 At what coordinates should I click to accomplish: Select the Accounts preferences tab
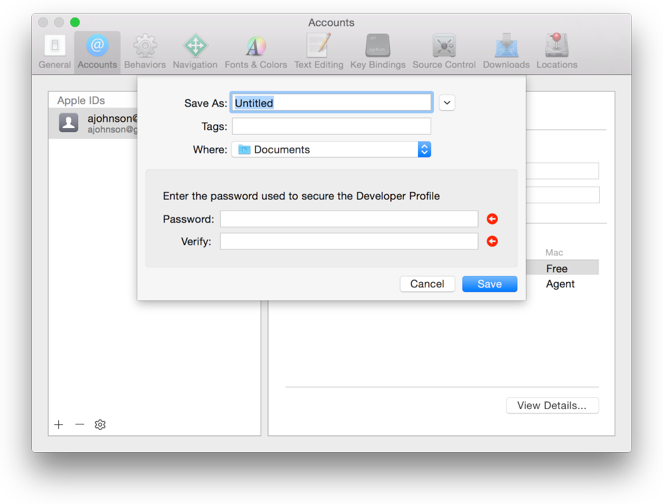[97, 52]
